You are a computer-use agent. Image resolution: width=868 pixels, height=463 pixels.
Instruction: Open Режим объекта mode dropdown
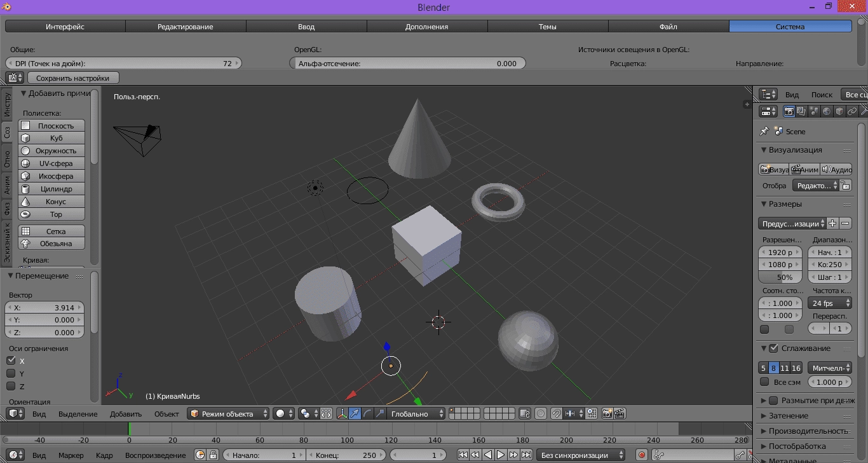point(229,413)
